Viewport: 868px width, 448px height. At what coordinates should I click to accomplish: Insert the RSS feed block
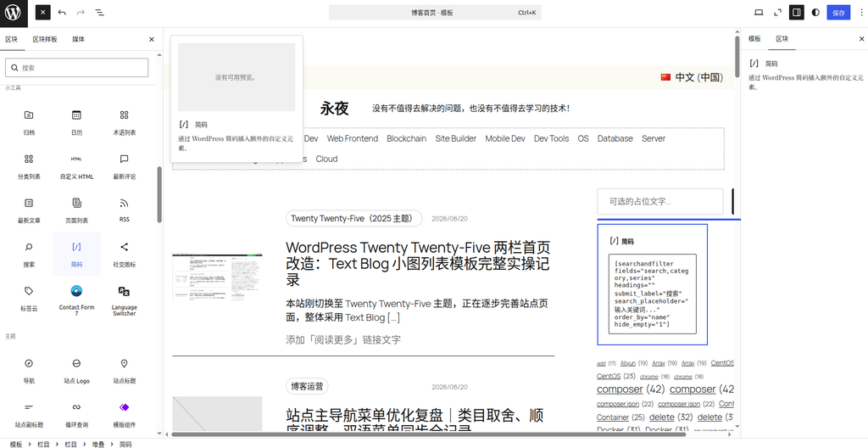coord(124,210)
